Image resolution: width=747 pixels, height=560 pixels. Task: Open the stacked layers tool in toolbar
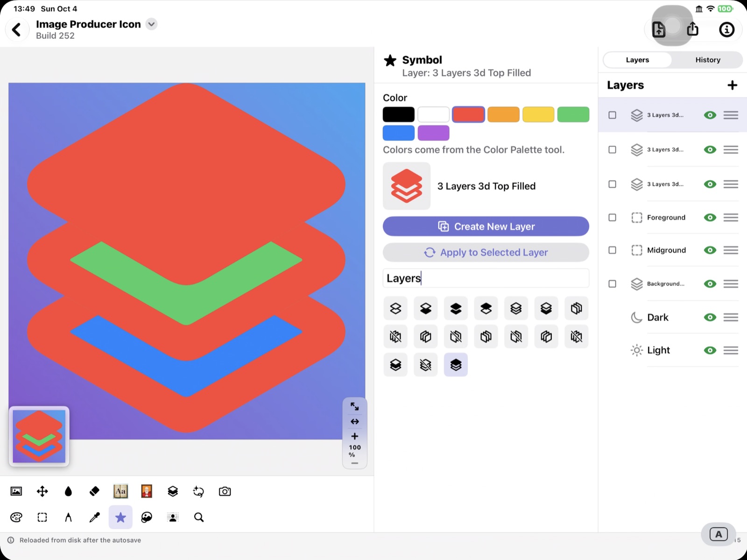pos(173,491)
